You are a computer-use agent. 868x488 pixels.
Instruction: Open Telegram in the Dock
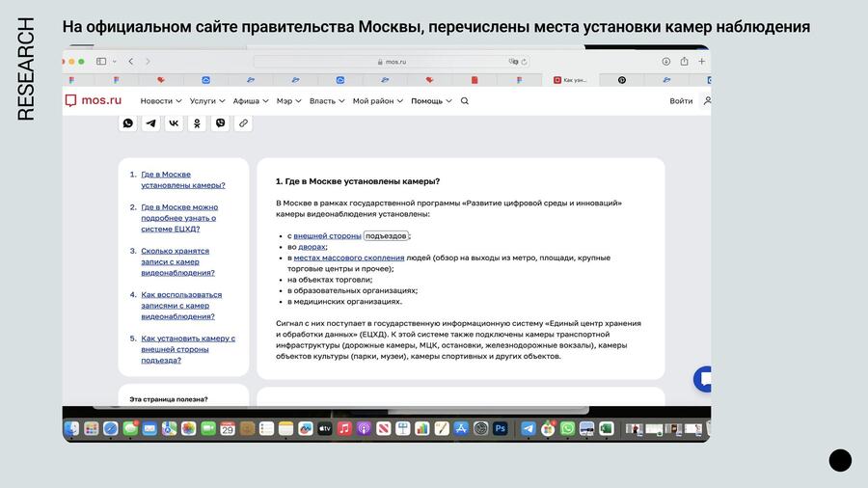(x=529, y=428)
